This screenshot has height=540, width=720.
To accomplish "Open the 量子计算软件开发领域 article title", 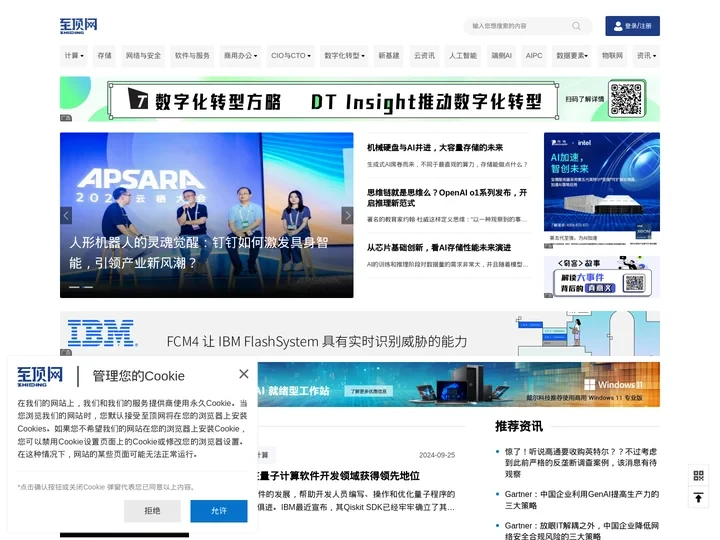I will click(339, 476).
